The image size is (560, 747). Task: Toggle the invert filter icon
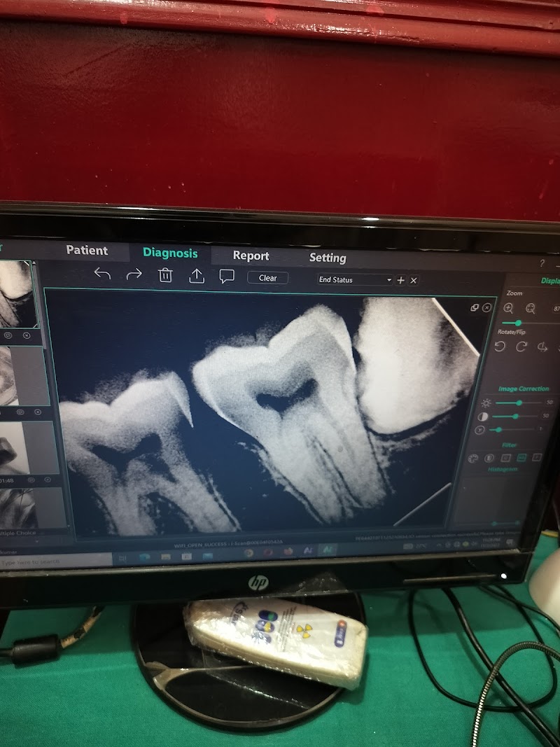pos(489,459)
